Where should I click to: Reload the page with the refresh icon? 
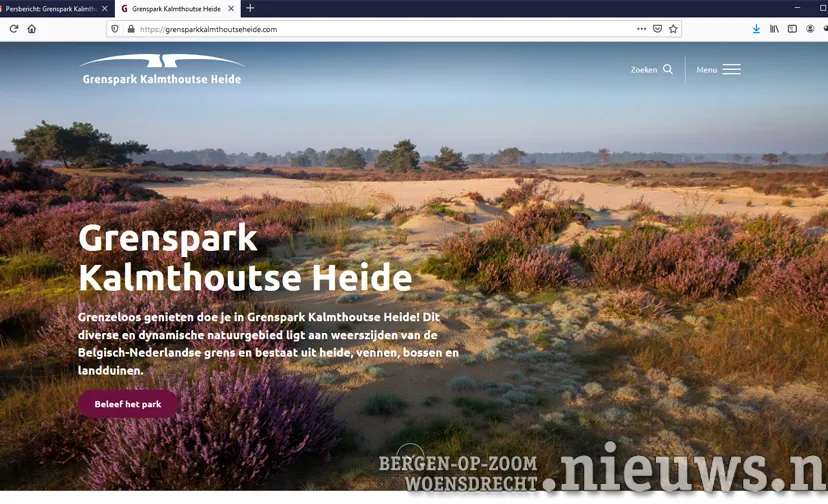[14, 29]
